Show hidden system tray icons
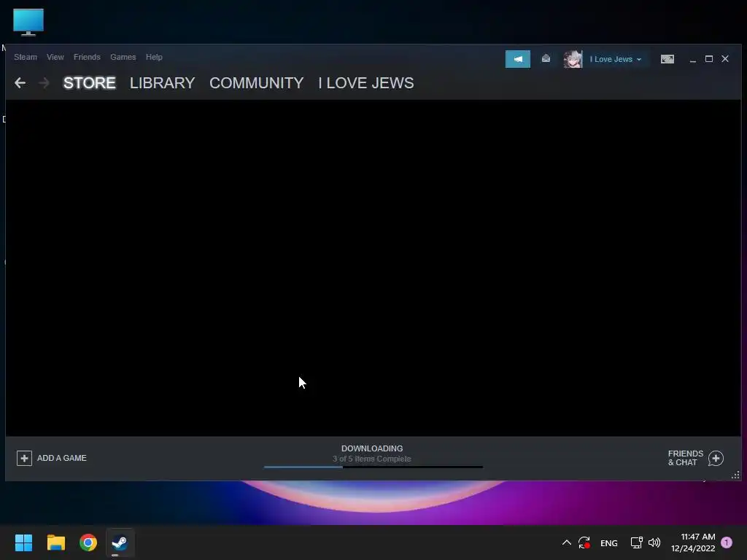The image size is (747, 560). pos(566,542)
